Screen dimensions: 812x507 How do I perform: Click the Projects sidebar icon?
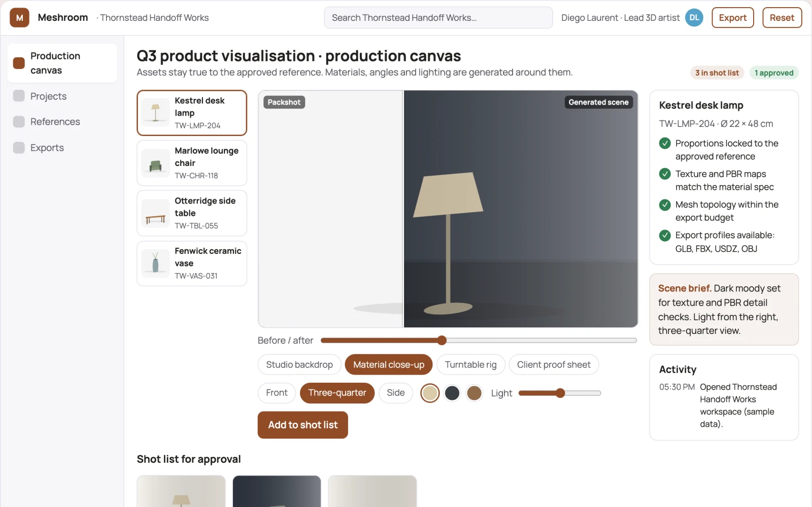(19, 96)
